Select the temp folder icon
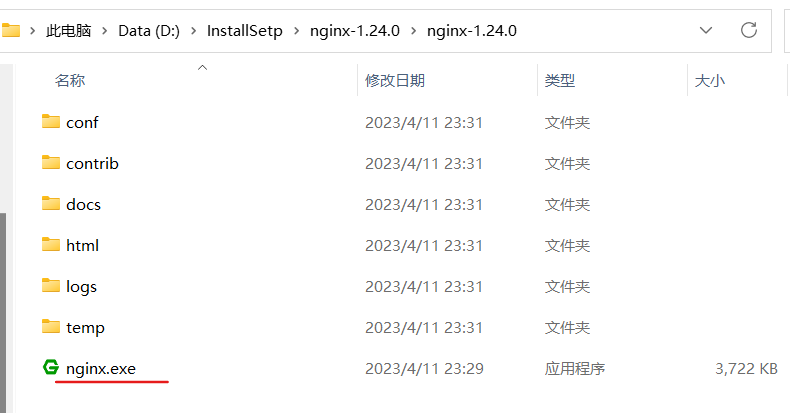 [51, 326]
